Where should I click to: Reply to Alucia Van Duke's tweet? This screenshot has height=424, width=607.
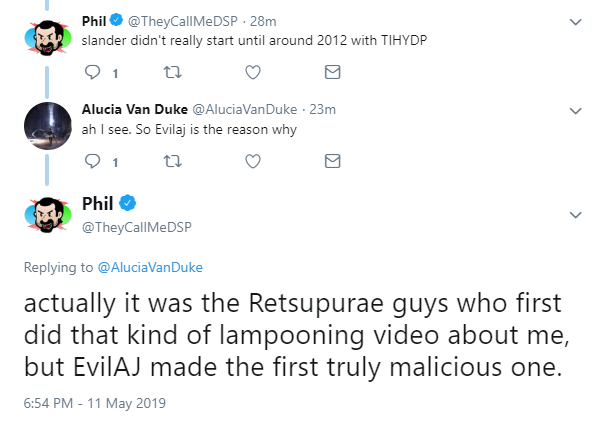tap(93, 161)
